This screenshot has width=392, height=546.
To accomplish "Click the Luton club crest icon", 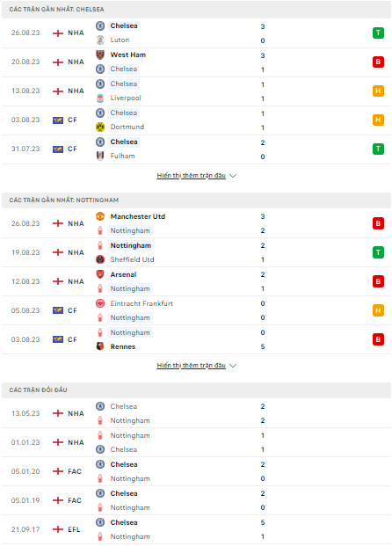I will 100,40.
